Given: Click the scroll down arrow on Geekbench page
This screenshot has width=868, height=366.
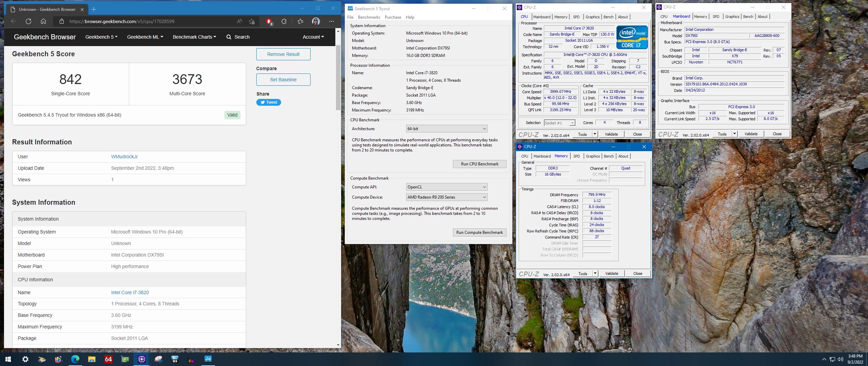Looking at the screenshot, I should coord(338,345).
